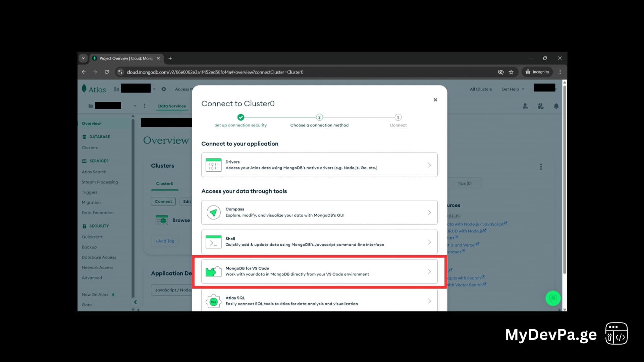644x362 pixels.
Task: Collapse the left sidebar with the chevron
Action: click(x=136, y=302)
